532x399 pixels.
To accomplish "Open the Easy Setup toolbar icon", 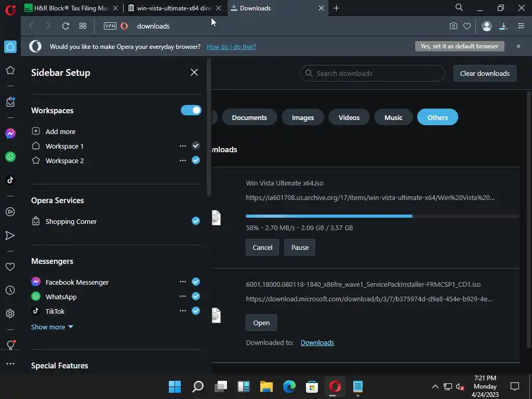I will point(521,26).
